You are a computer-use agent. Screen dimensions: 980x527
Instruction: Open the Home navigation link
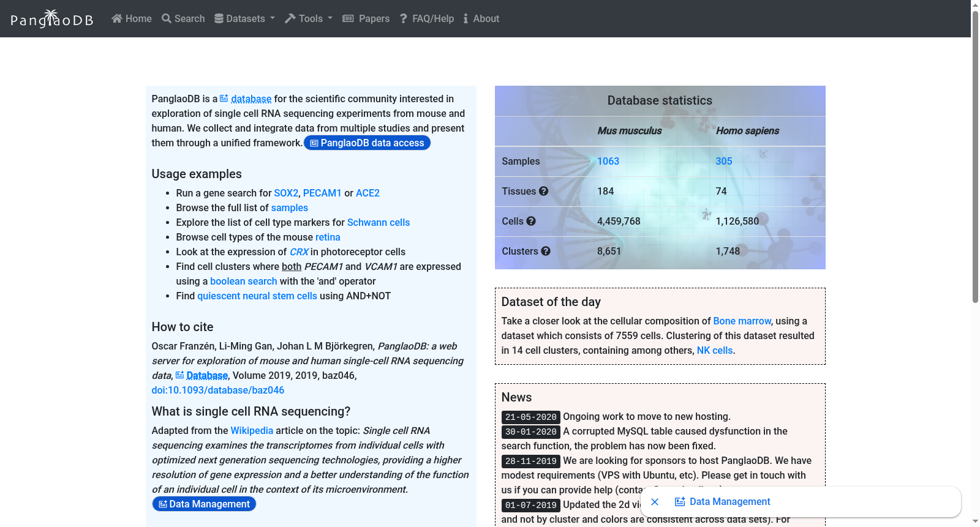point(132,19)
